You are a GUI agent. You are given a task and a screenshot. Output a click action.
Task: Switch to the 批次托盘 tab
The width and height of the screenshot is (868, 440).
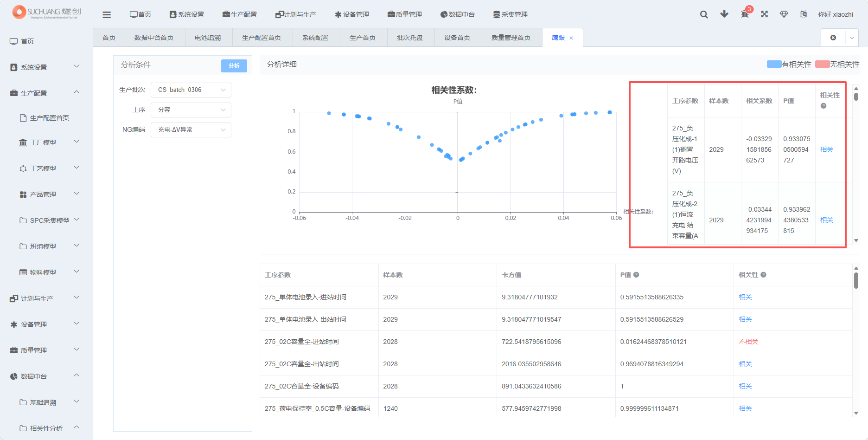pyautogui.click(x=410, y=38)
